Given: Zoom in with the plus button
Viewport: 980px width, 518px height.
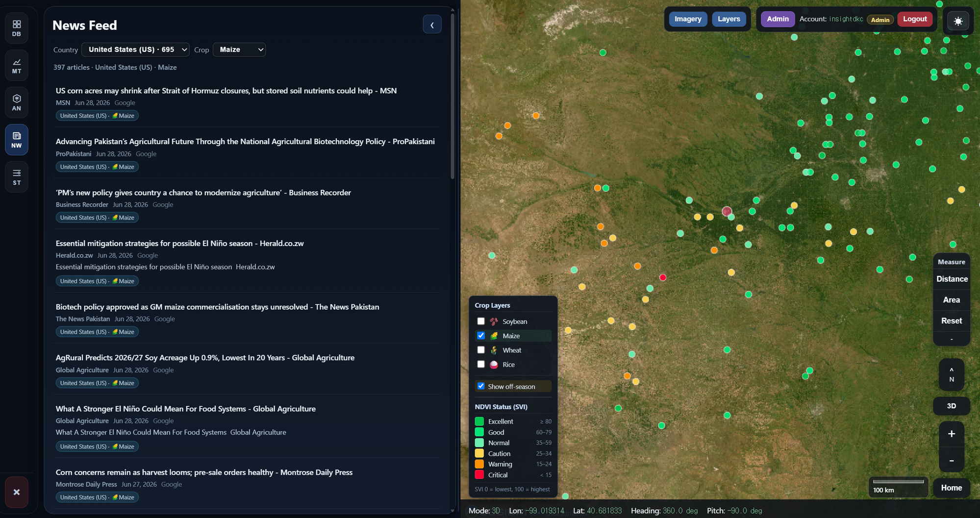Looking at the screenshot, I should pyautogui.click(x=952, y=434).
